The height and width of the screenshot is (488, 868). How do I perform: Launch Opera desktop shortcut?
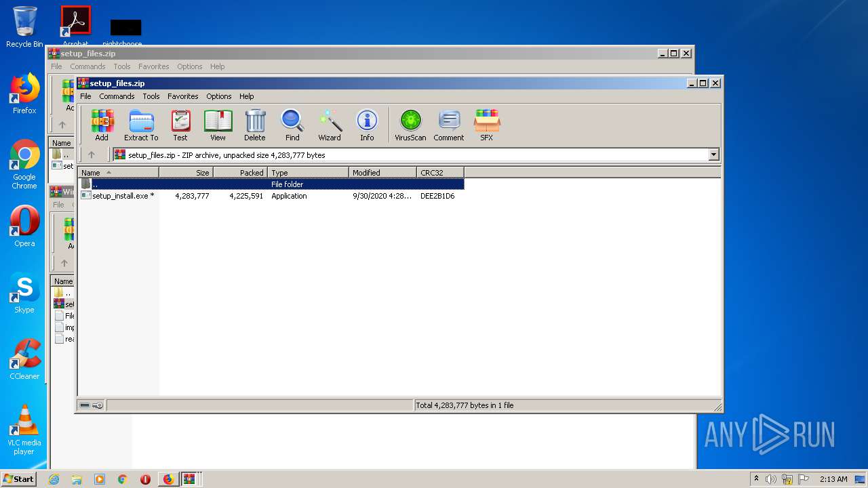tap(24, 226)
